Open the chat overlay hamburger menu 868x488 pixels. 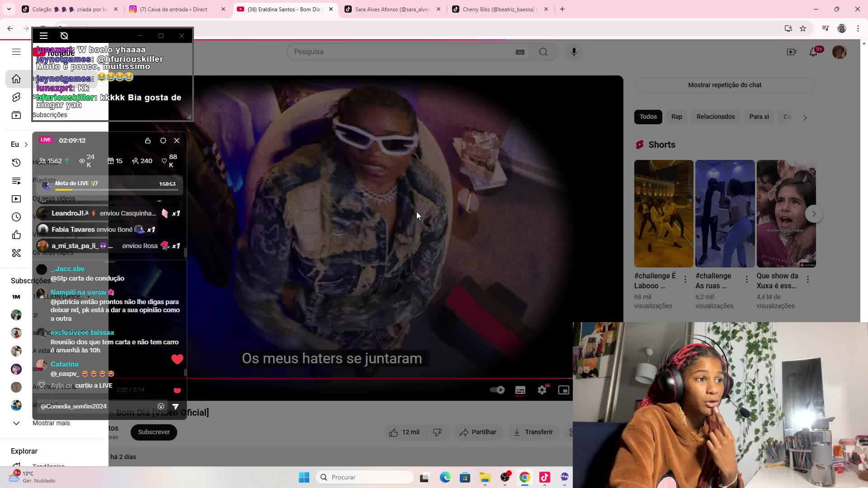tap(43, 36)
